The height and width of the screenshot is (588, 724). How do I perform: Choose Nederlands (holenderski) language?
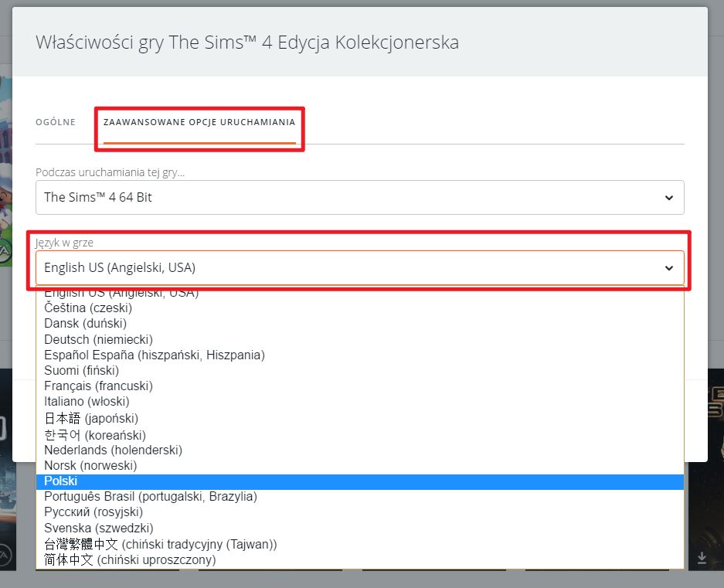pyautogui.click(x=360, y=450)
